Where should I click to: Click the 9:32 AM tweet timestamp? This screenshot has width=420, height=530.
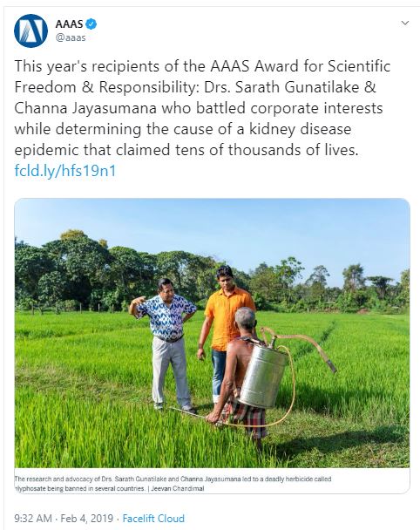pos(33,518)
